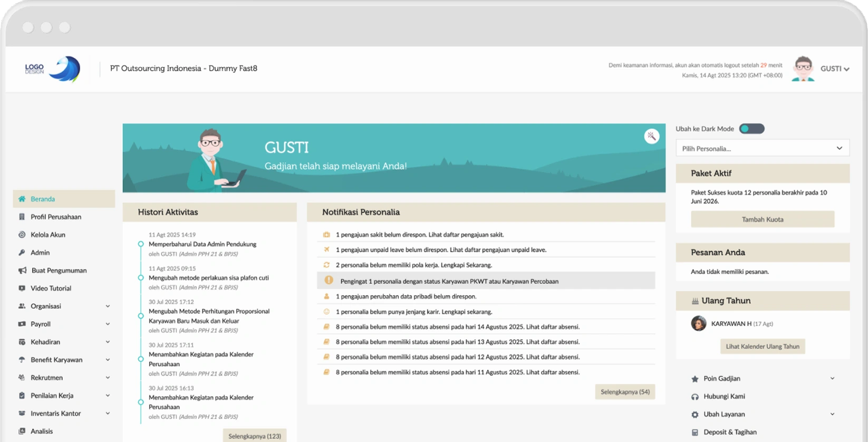868x442 pixels.
Task: Click the Admin key icon
Action: [22, 253]
